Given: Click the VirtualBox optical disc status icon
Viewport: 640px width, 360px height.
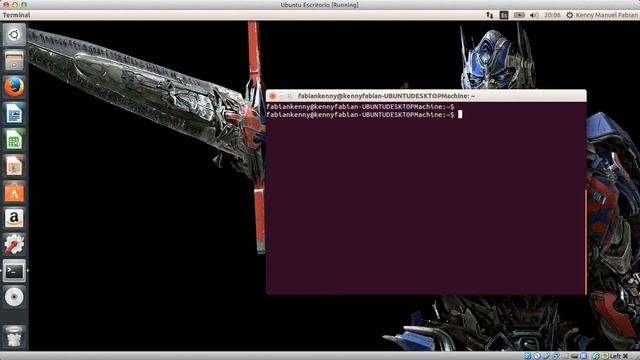Looking at the screenshot, I should pyautogui.click(x=537, y=356).
